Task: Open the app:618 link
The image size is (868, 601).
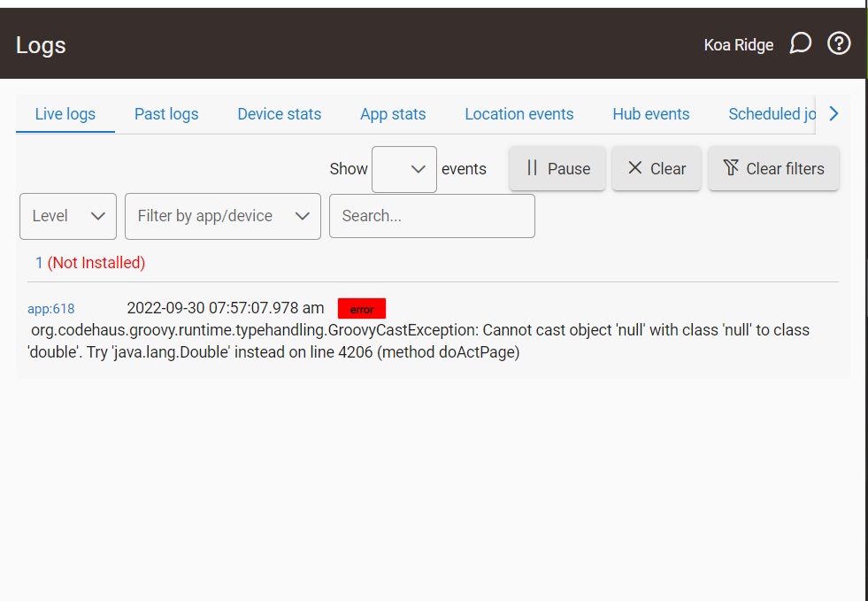Action: tap(51, 309)
